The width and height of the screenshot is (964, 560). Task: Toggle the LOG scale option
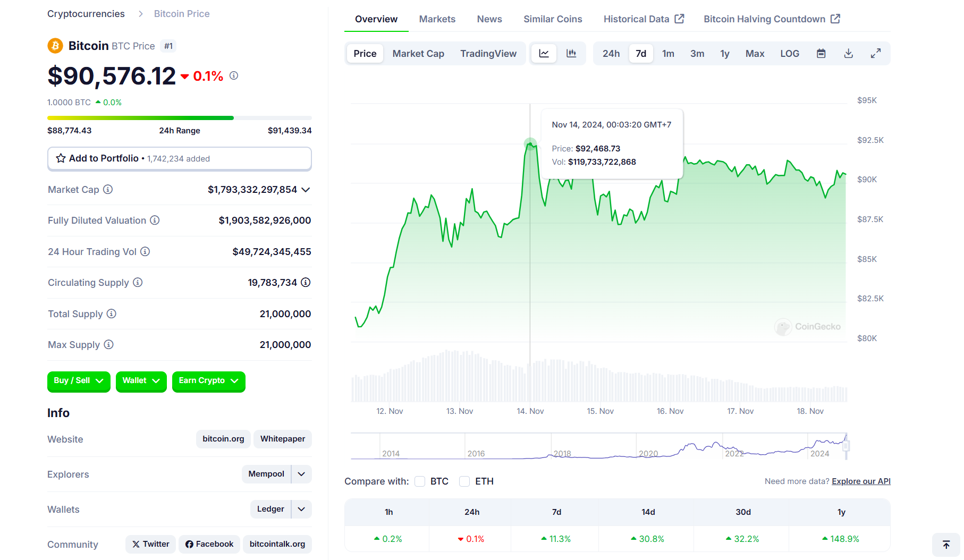790,54
